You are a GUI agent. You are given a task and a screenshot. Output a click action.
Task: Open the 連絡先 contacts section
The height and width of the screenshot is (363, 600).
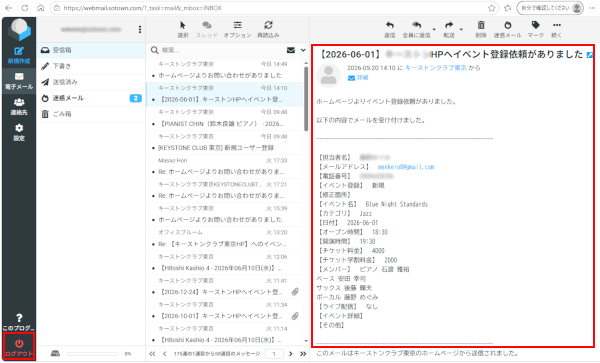click(x=19, y=107)
